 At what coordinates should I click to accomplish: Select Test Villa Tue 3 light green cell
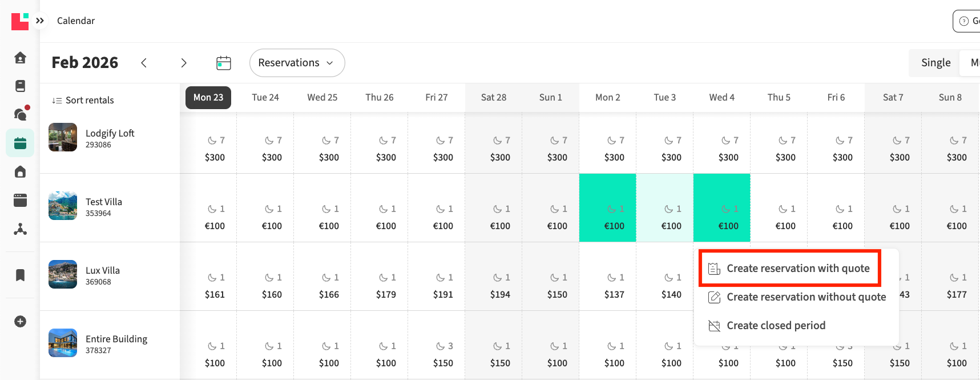coord(665,208)
